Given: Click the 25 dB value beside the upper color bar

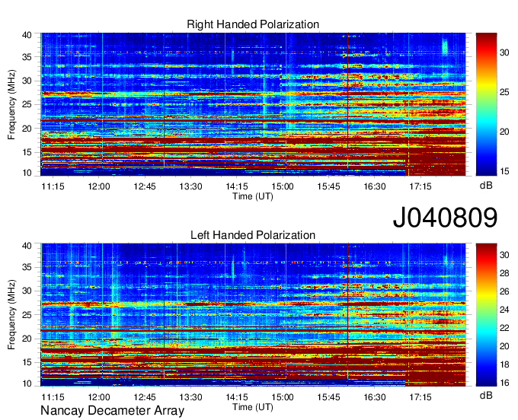Looking at the screenshot, I should [504, 92].
